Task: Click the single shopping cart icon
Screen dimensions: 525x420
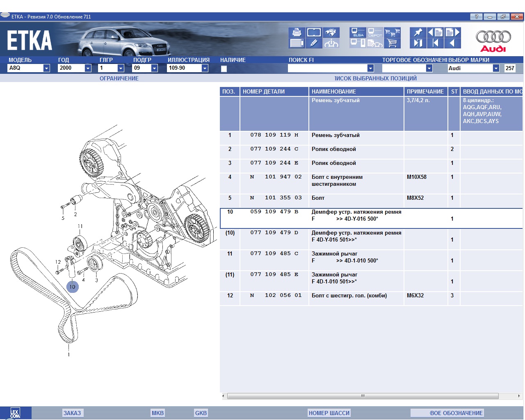Action: pyautogui.click(x=393, y=43)
